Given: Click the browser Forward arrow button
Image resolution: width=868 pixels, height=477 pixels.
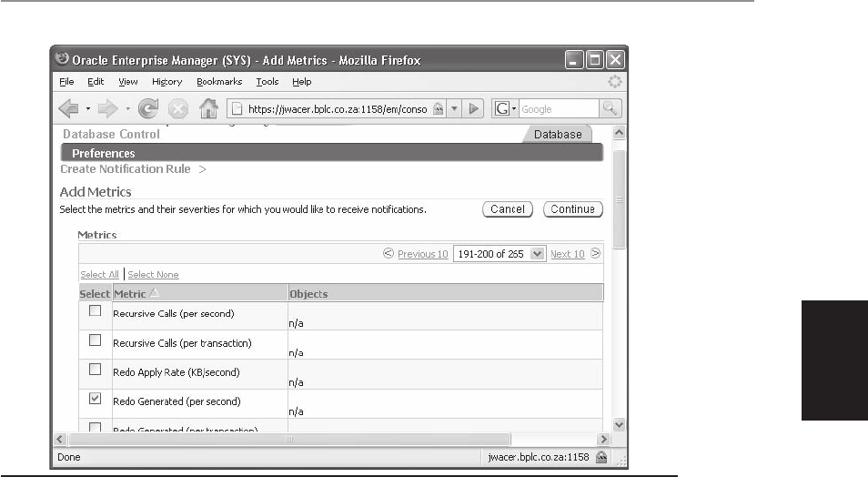Looking at the screenshot, I should (x=107, y=108).
